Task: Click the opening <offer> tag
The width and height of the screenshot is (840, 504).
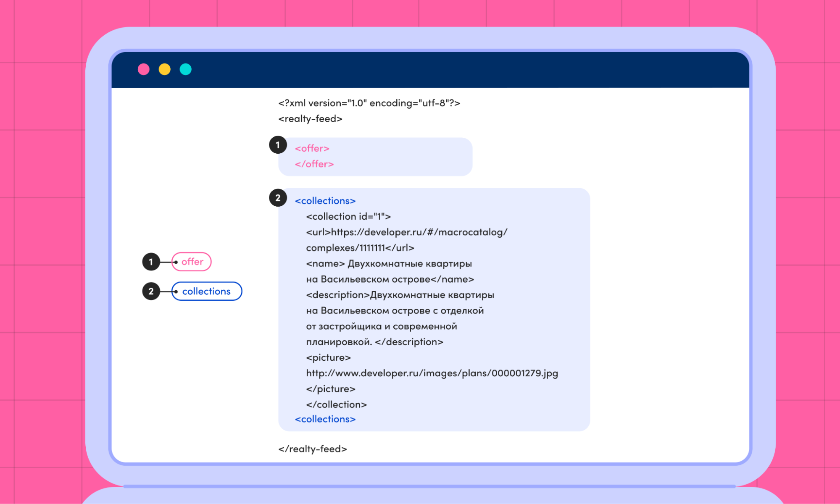Action: (x=312, y=148)
